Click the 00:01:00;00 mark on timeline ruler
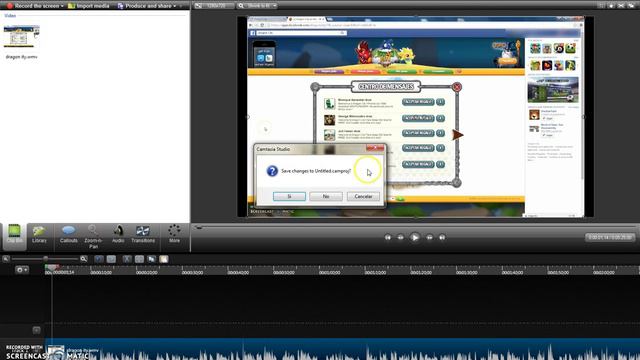The height and width of the screenshot is (360, 640). (x=329, y=272)
